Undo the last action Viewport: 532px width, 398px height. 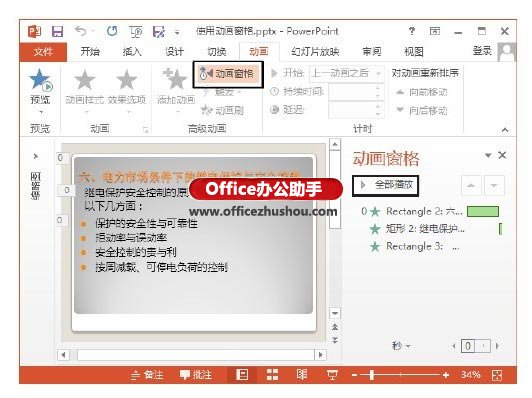(80, 31)
